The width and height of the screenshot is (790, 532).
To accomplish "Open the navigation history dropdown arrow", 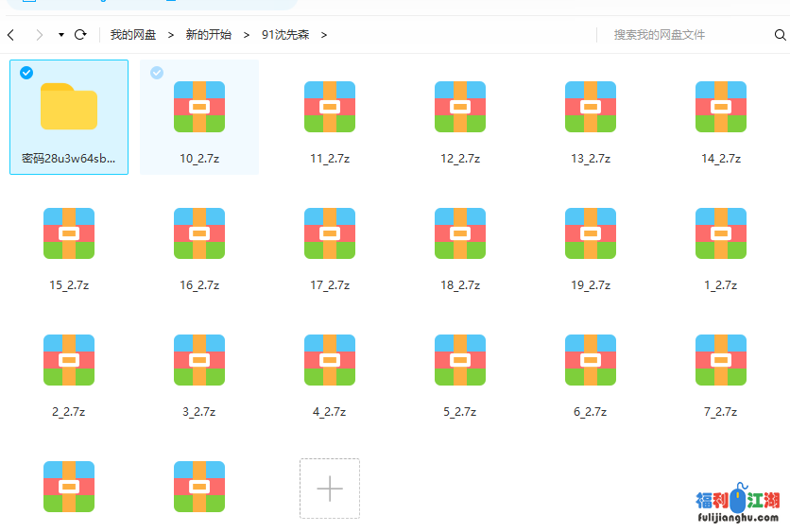I will click(61, 35).
